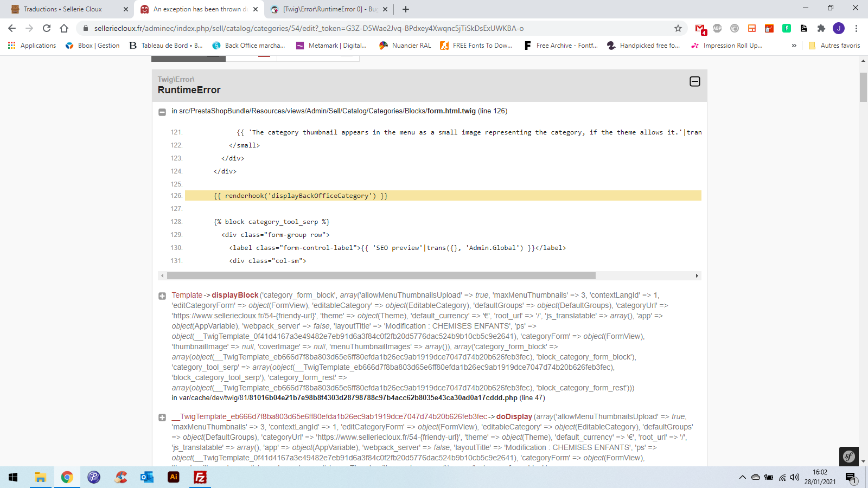
Task: Reload the current page
Action: coord(47,28)
